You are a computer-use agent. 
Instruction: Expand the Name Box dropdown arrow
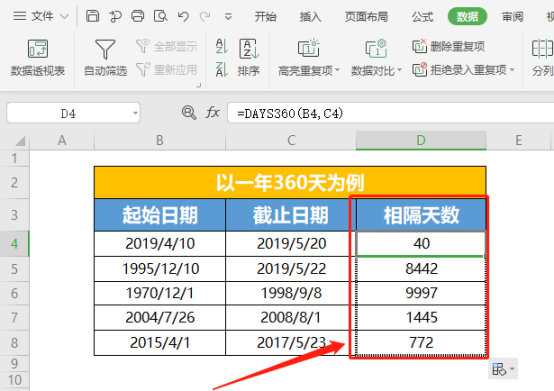[135, 114]
